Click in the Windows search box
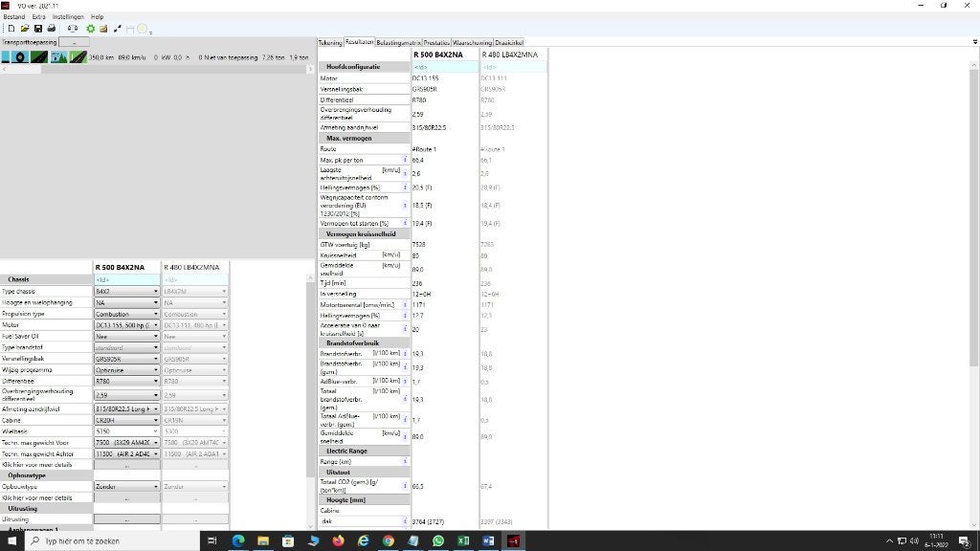Screen dimensions: 980x551 [x=113, y=541]
